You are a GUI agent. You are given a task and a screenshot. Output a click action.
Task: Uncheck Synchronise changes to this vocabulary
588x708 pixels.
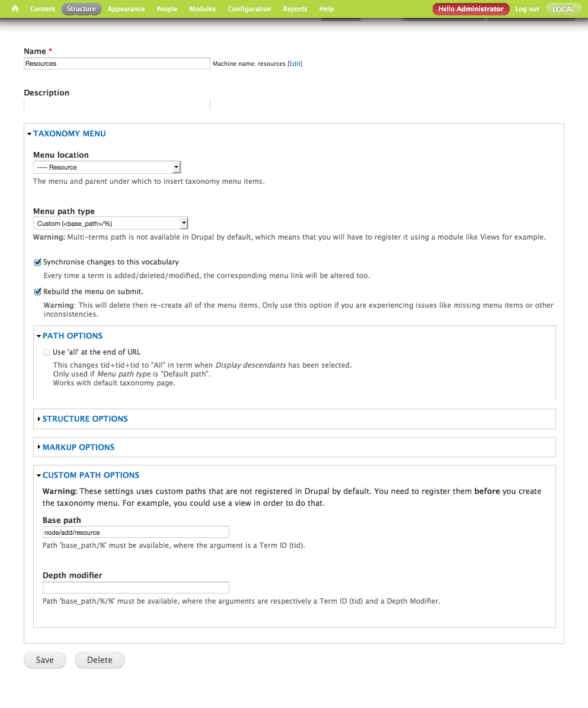coord(38,261)
